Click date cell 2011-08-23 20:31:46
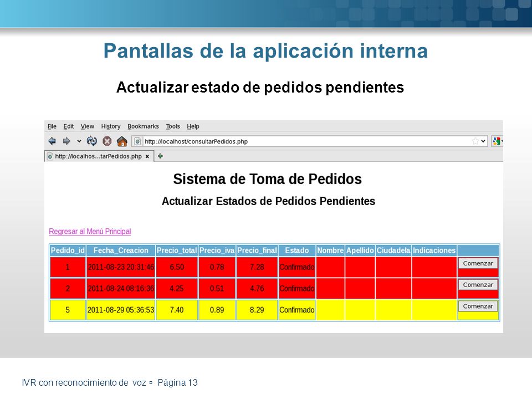The width and height of the screenshot is (532, 399). point(121,267)
